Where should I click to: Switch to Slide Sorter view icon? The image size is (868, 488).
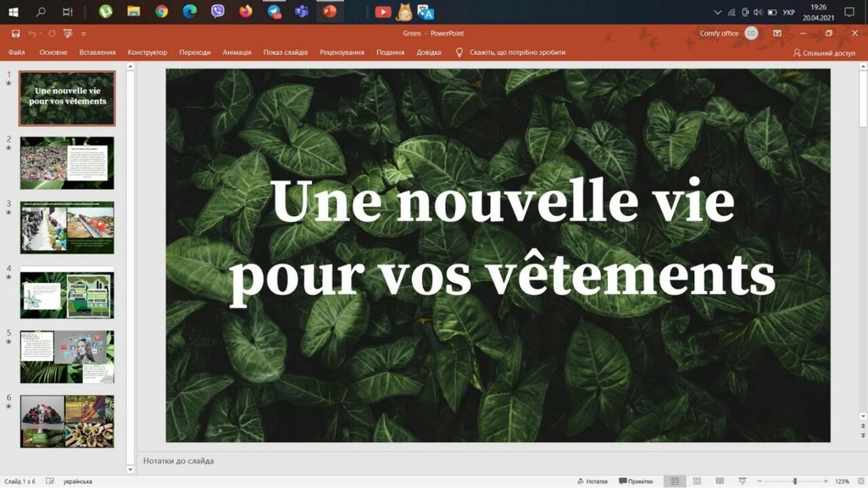click(x=697, y=481)
